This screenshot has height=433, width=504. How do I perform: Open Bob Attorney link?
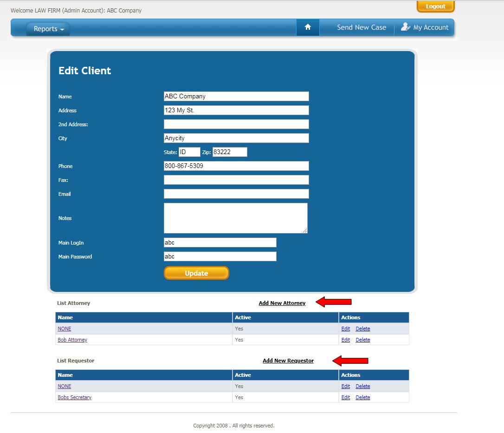(72, 340)
